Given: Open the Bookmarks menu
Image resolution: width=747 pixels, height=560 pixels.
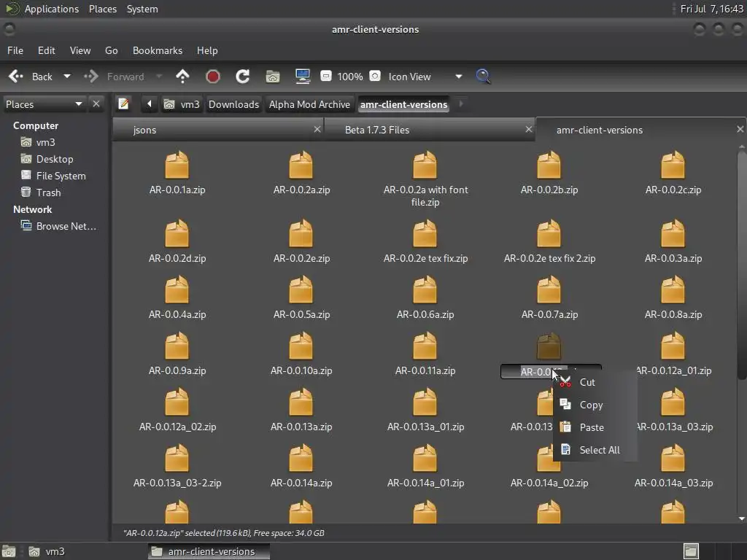Looking at the screenshot, I should coord(157,50).
